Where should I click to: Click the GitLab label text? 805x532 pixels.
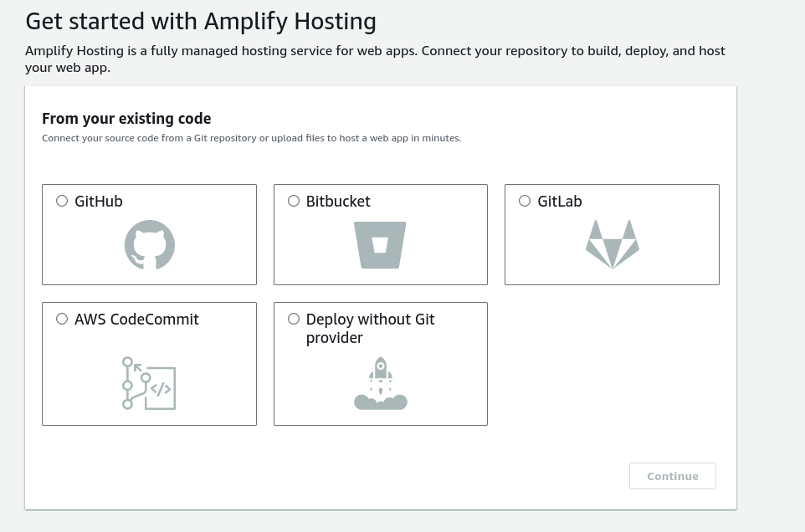[x=560, y=201]
